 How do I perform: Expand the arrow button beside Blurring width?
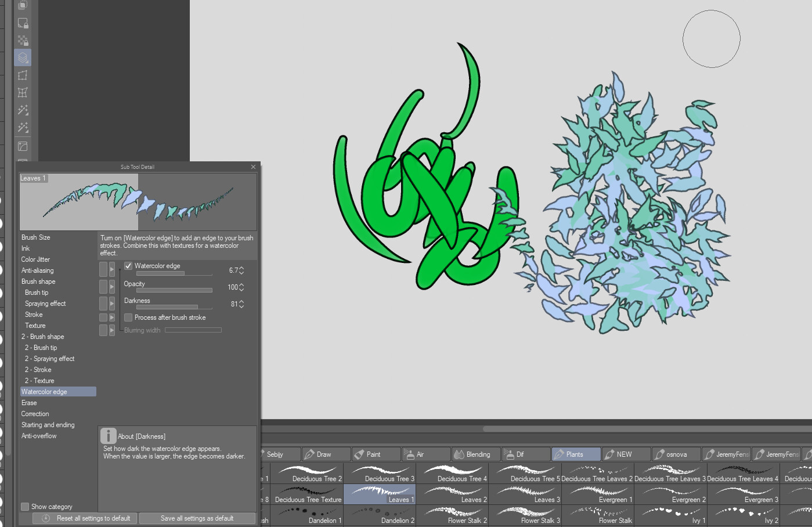tap(112, 330)
